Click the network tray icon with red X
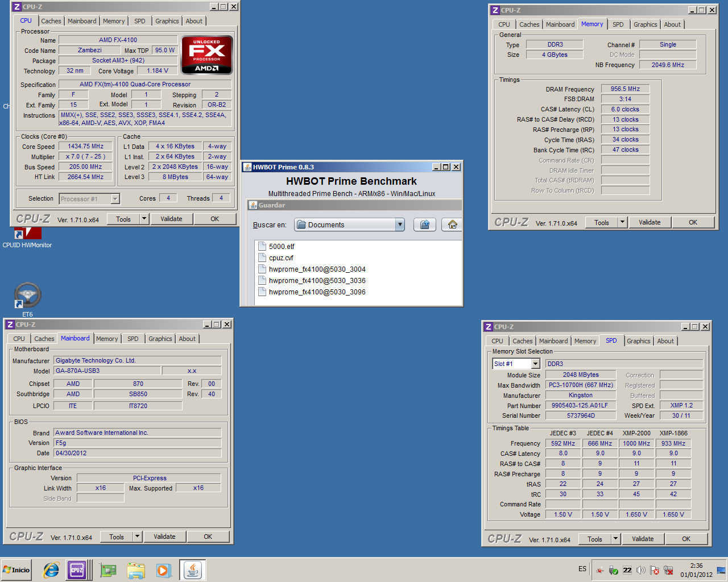The image size is (728, 582). [x=668, y=570]
